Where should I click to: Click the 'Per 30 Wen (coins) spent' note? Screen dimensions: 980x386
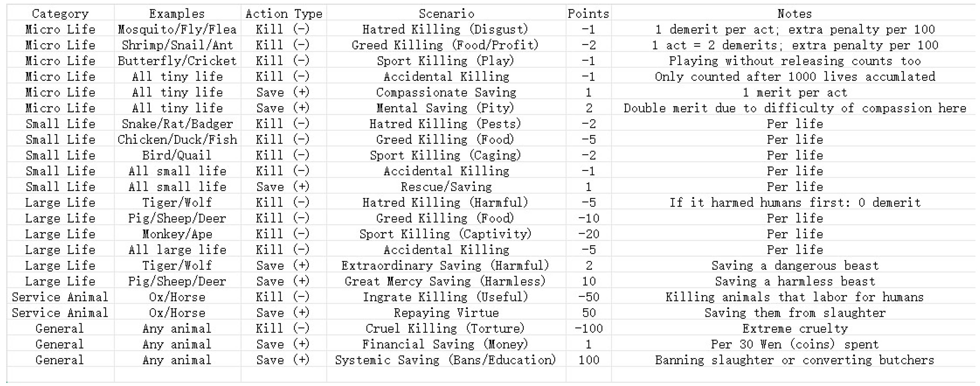click(794, 344)
